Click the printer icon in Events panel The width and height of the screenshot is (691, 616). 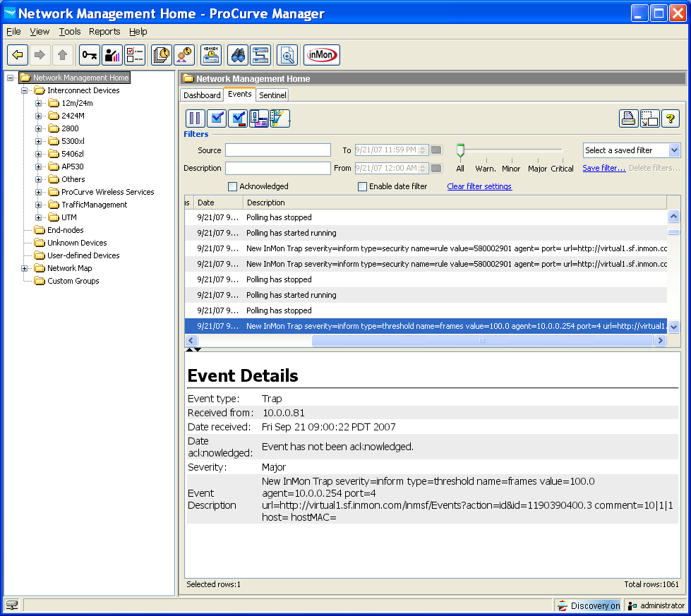coord(629,119)
